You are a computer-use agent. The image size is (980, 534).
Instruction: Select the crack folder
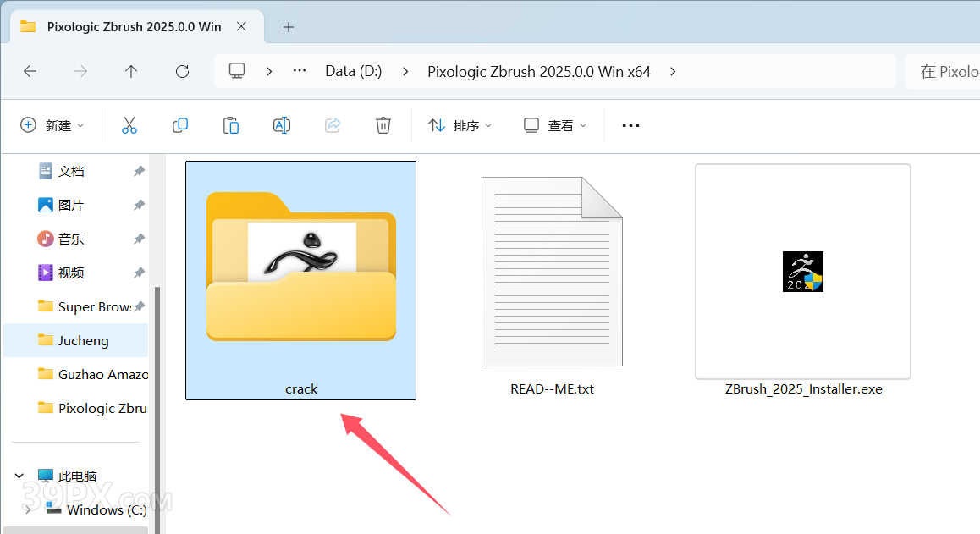300,280
